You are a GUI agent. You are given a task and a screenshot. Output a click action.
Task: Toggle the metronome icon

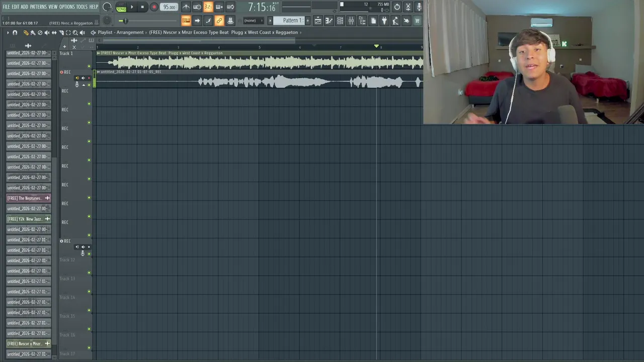point(186,7)
